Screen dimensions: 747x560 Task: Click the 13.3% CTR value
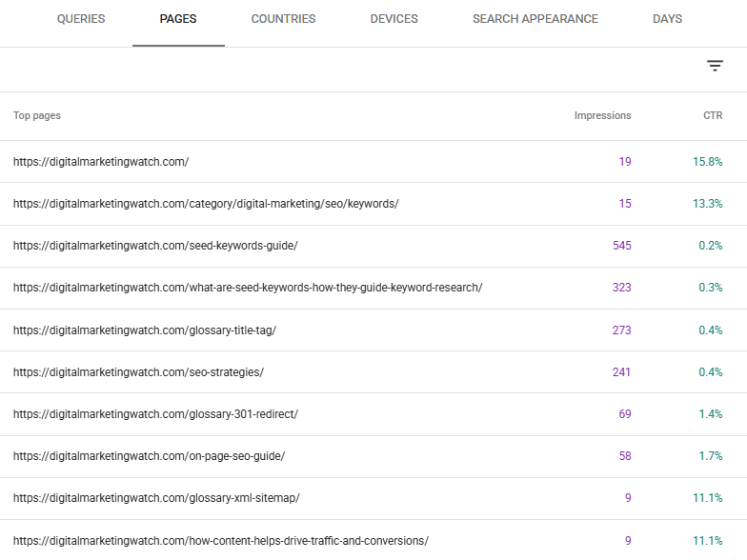pyautogui.click(x=707, y=204)
